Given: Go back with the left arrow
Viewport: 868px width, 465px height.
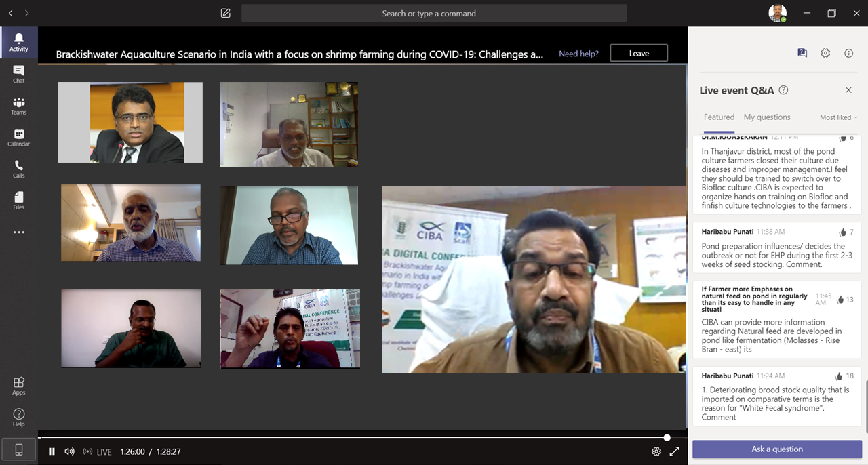Looking at the screenshot, I should coord(11,13).
